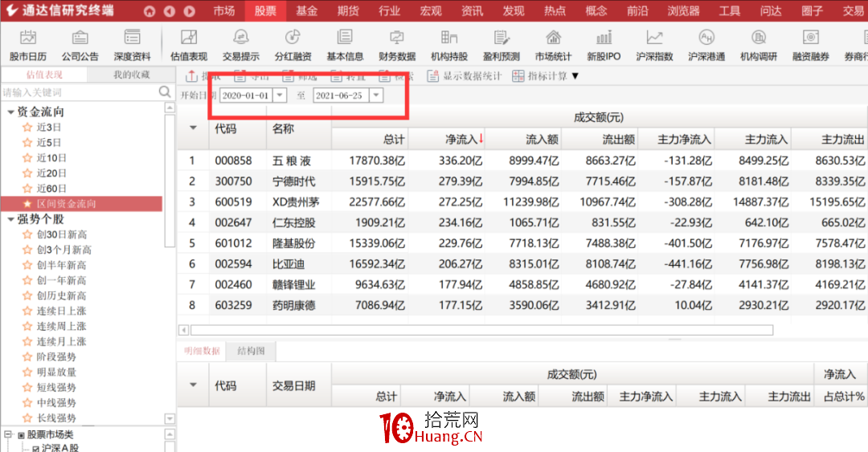Toggle favorite star for 近10日
Screen dimensions: 868x452
tap(27, 157)
